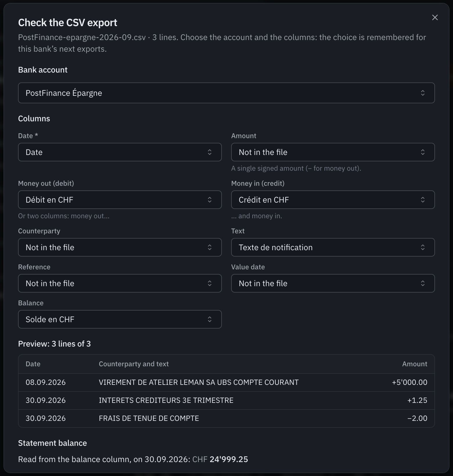Click the statement balance value 24'999.25
Viewport: 453px width, 476px height.
tap(229, 459)
